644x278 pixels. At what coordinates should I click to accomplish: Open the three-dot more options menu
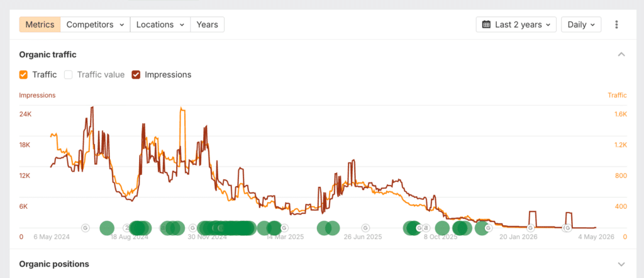coord(616,25)
